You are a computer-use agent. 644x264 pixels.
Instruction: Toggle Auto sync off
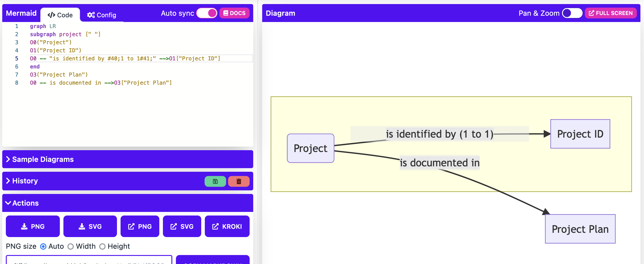(207, 13)
